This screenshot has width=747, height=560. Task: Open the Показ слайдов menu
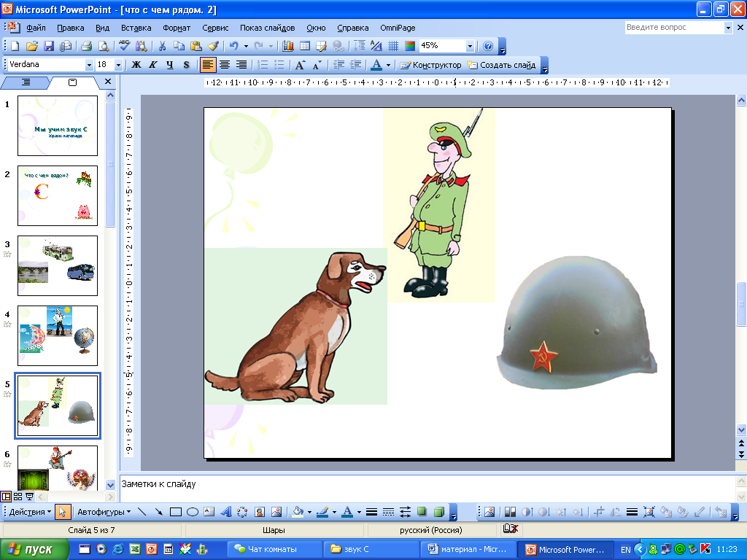(267, 28)
